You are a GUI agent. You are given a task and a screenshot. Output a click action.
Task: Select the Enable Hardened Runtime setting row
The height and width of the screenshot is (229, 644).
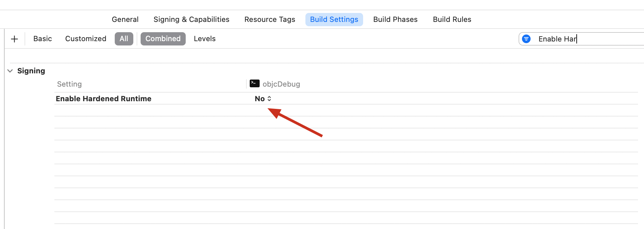[103, 99]
